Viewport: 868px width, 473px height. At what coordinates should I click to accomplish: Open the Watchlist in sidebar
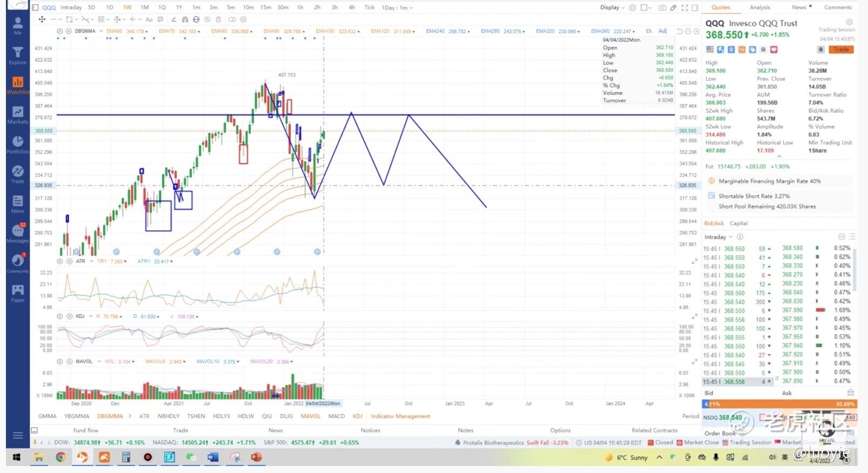[18, 85]
